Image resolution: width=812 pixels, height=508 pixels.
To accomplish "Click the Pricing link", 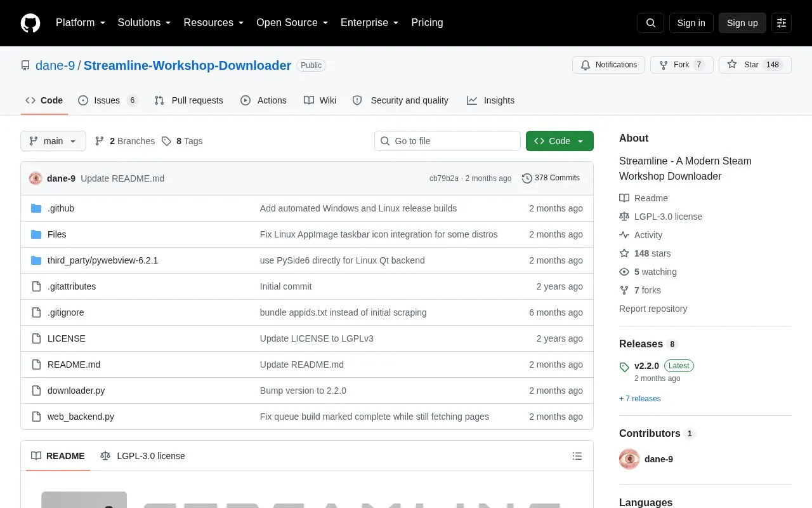I will pyautogui.click(x=427, y=23).
